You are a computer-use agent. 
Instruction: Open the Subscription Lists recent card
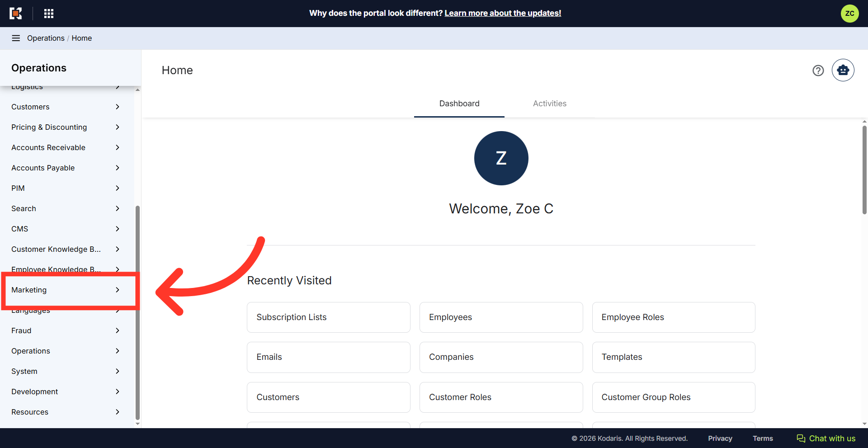329,317
